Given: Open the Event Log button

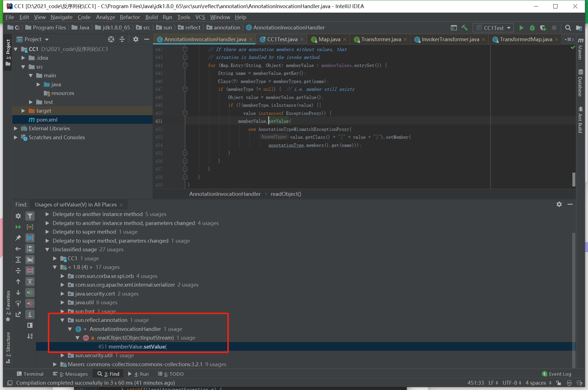Looking at the screenshot, I should tap(557, 374).
